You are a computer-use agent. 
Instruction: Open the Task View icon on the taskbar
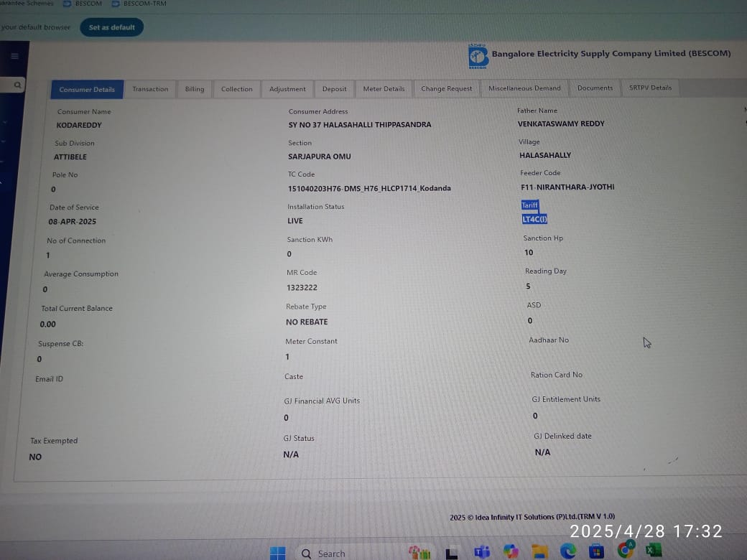click(x=452, y=553)
